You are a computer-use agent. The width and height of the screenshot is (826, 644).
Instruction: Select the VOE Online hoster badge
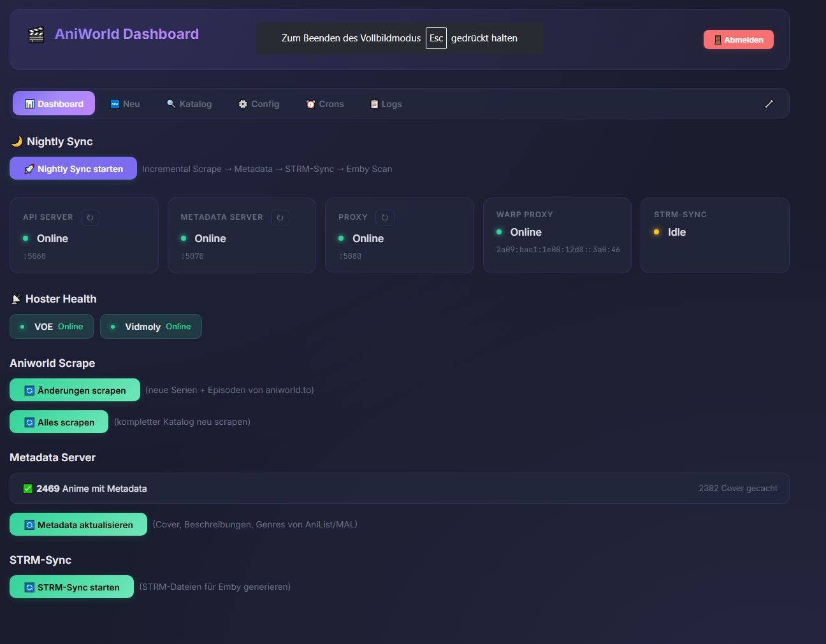tap(52, 327)
